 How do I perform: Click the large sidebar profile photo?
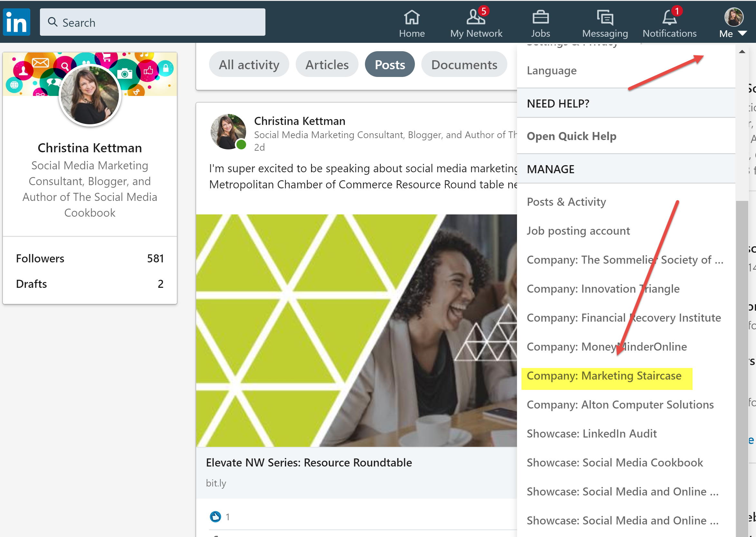click(x=90, y=95)
